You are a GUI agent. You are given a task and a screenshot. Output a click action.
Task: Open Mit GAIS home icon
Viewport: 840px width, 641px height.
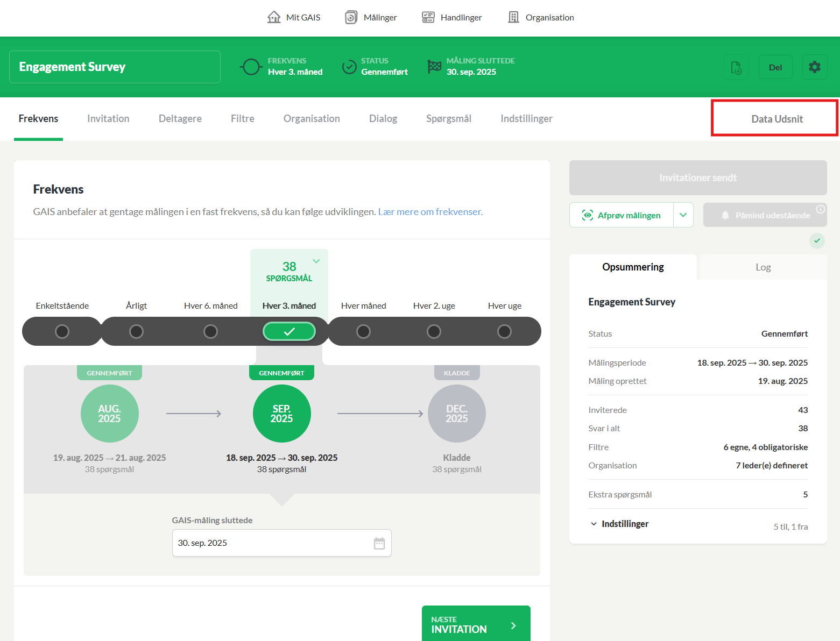[x=274, y=17]
